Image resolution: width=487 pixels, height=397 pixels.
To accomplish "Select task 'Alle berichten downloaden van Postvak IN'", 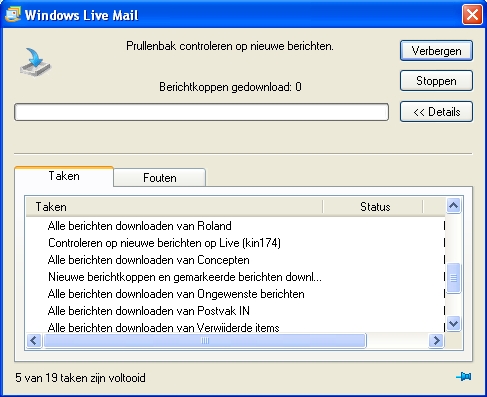I will click(x=149, y=311).
